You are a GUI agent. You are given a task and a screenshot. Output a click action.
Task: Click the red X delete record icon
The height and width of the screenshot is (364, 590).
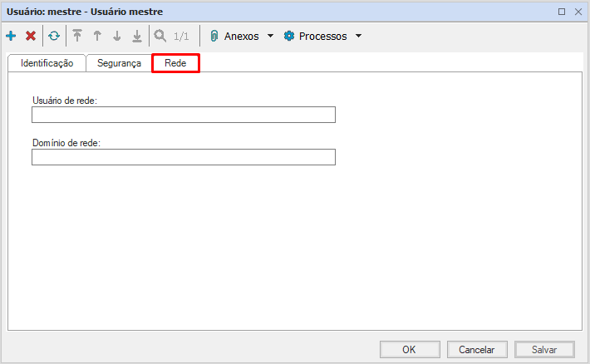pos(31,36)
